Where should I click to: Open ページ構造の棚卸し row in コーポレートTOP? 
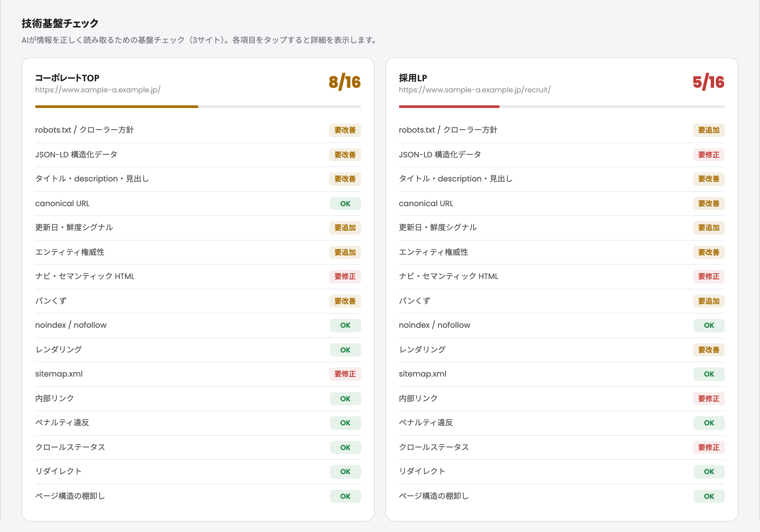point(198,496)
